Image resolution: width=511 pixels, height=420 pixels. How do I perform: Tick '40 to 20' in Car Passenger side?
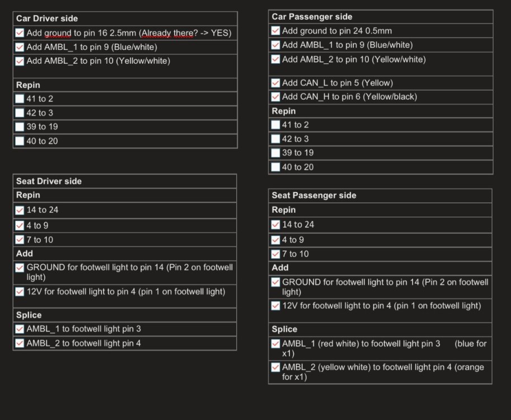[275, 167]
